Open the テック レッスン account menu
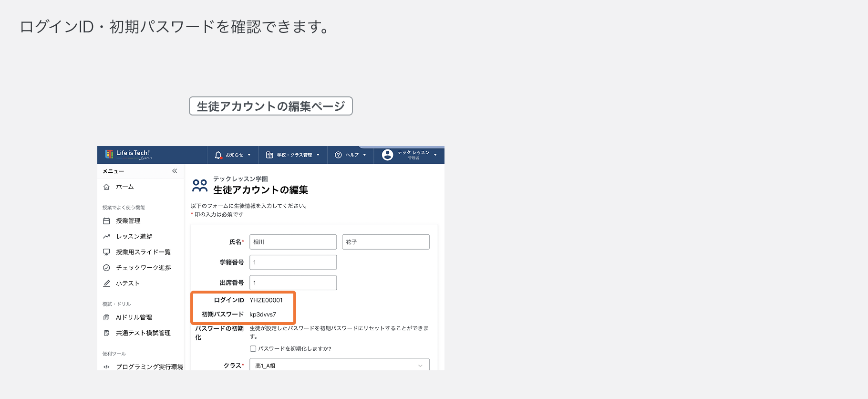Screen dimensions: 868x399 point(409,155)
